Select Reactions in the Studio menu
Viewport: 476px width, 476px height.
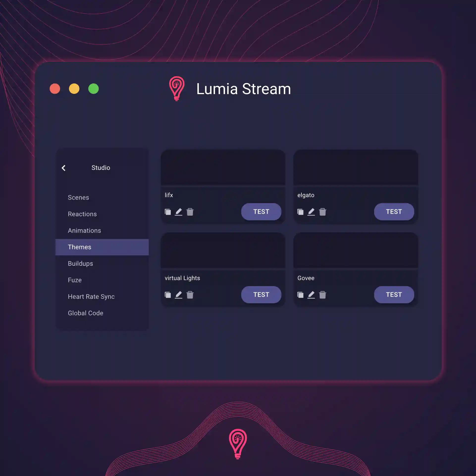(x=82, y=214)
